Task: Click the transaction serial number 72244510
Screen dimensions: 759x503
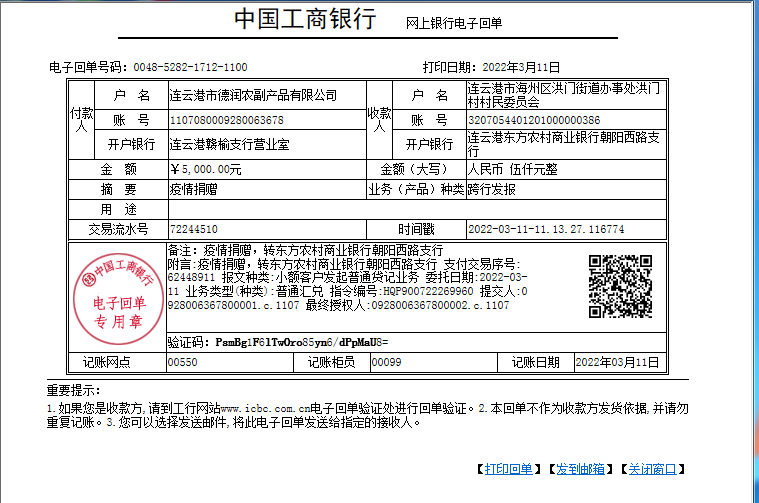Action: [194, 229]
